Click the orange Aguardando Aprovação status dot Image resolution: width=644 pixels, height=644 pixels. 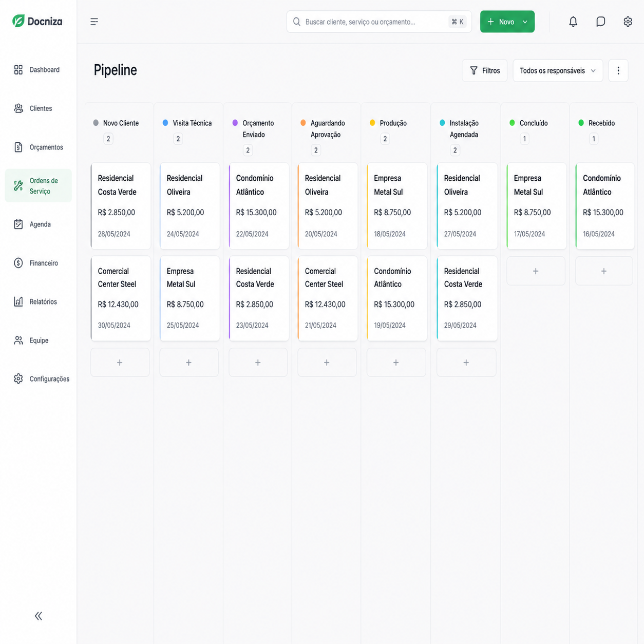303,123
